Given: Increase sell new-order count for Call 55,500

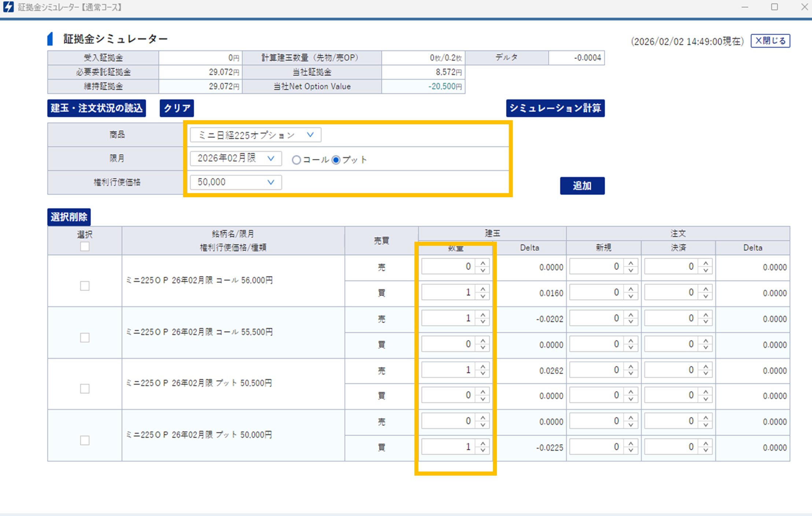Looking at the screenshot, I should click(x=631, y=315).
